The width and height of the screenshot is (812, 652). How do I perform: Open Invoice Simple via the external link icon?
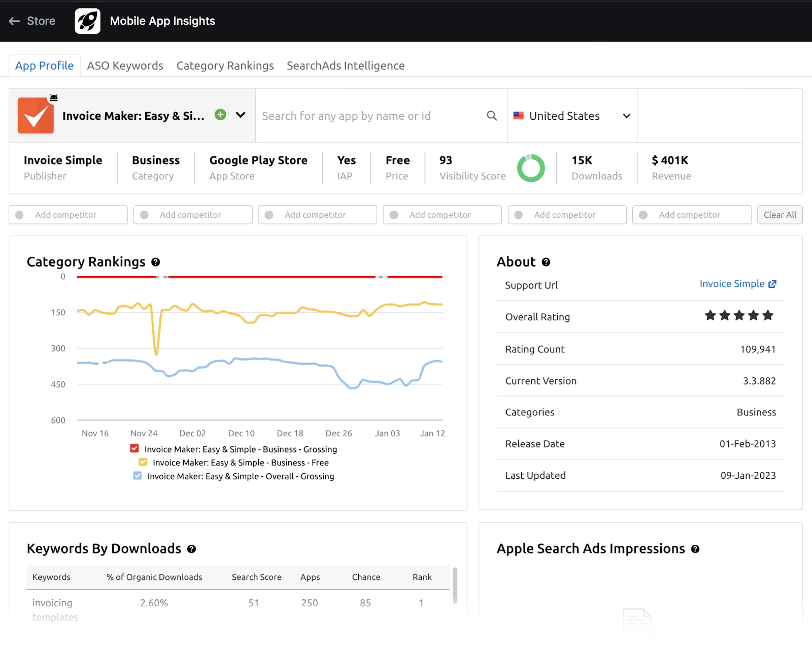(772, 284)
